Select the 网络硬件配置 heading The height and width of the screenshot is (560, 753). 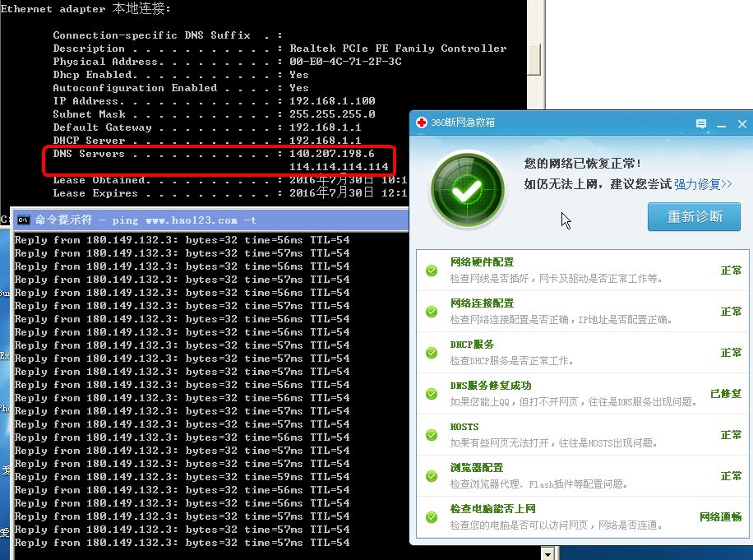[x=482, y=262]
